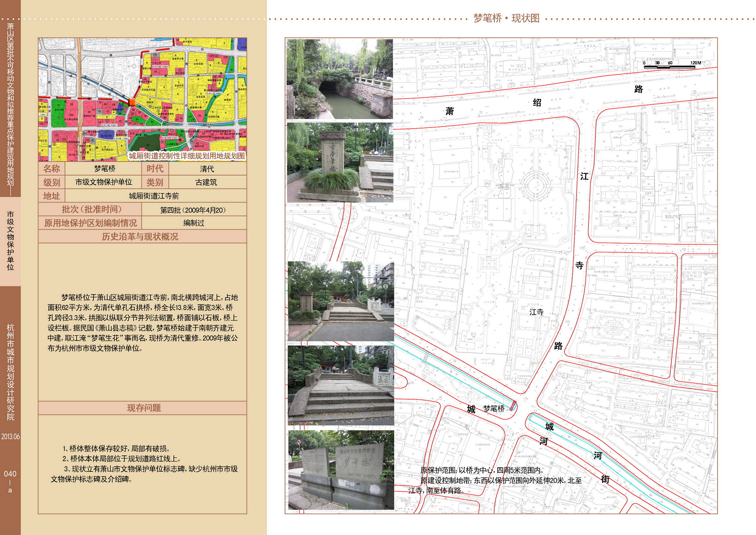
Task: Click the 时代 header cell
Action: [155, 168]
